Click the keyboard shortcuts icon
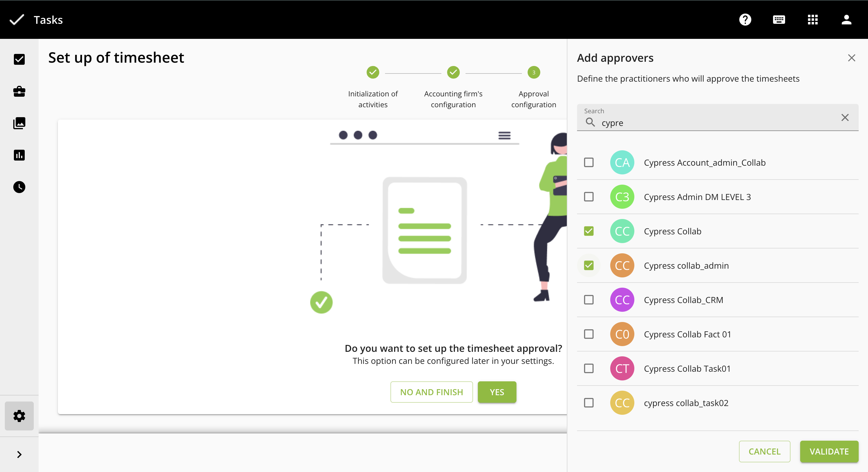 pyautogui.click(x=779, y=20)
